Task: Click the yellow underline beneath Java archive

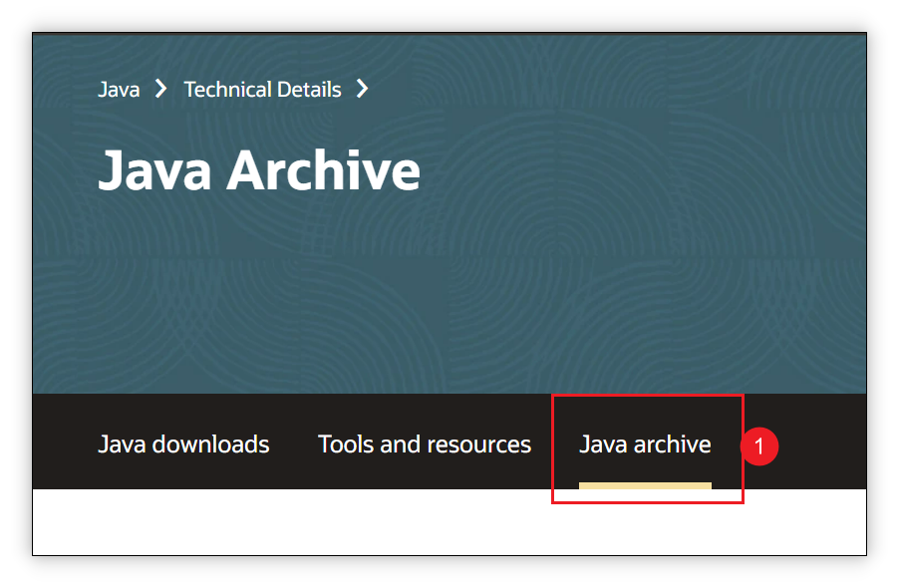Action: point(645,485)
